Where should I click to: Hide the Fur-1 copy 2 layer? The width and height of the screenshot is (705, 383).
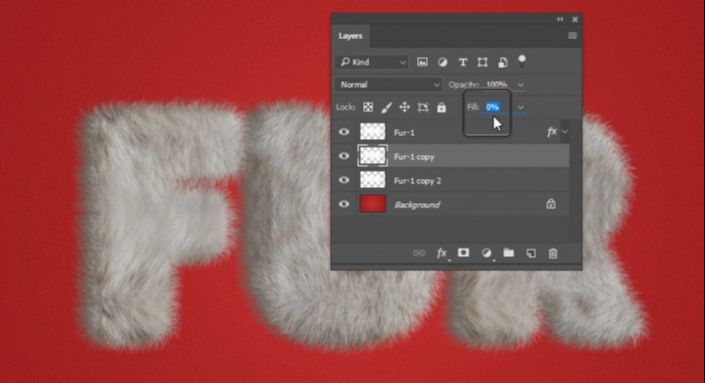344,180
